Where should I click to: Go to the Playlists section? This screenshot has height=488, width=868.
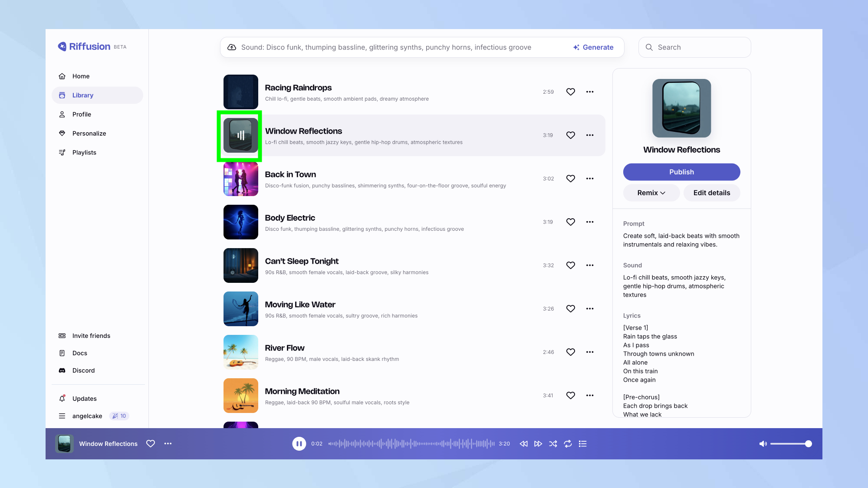click(x=84, y=153)
